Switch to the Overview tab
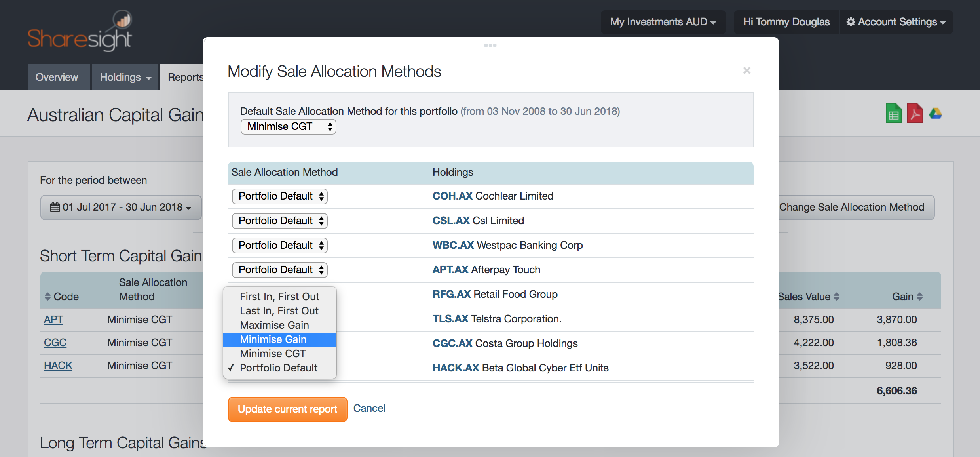Image resolution: width=980 pixels, height=457 pixels. [x=57, y=77]
